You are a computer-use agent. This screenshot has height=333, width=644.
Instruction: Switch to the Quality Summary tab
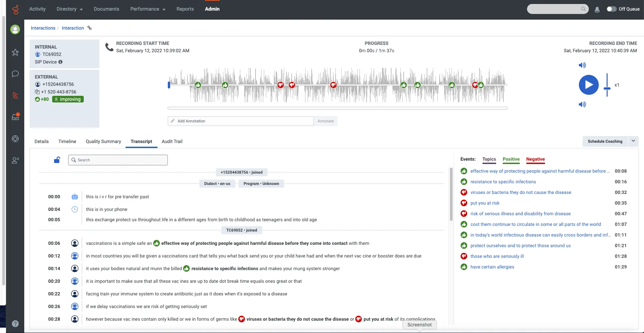pos(103,141)
